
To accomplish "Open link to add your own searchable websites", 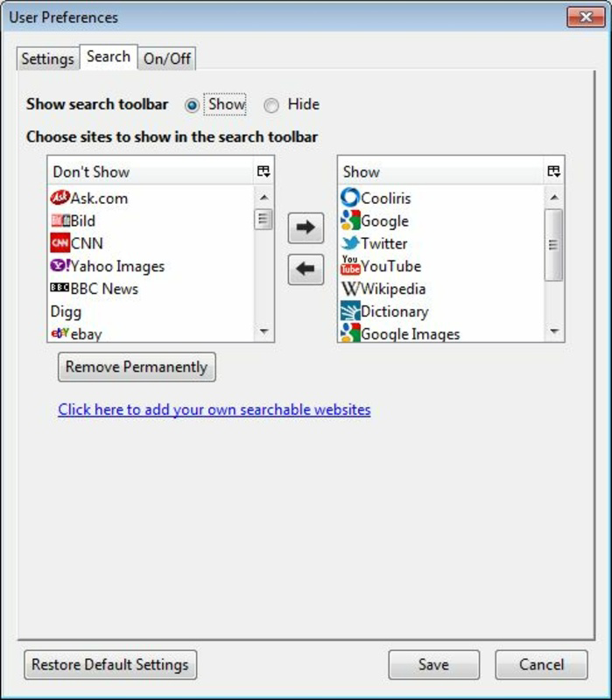I will click(x=215, y=409).
